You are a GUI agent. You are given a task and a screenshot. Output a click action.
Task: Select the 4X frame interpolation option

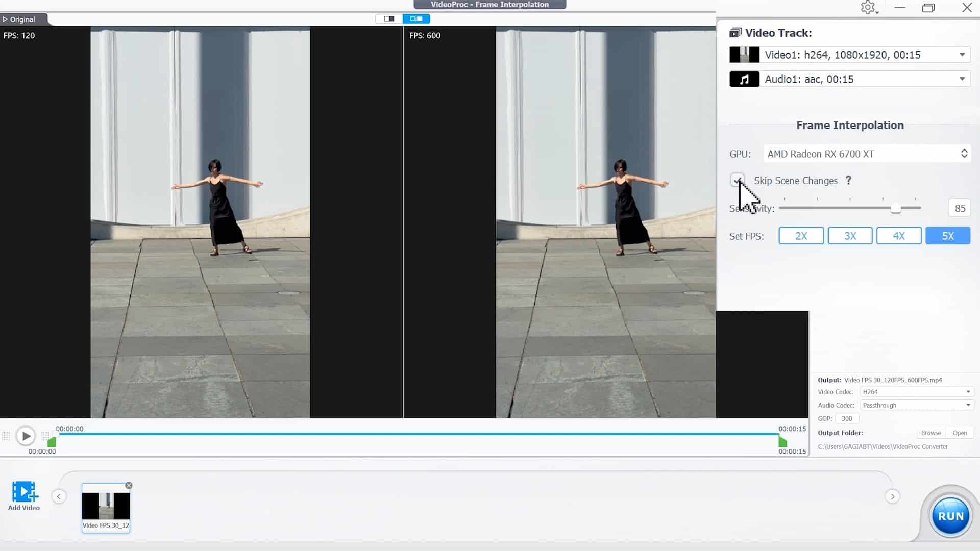[898, 235]
